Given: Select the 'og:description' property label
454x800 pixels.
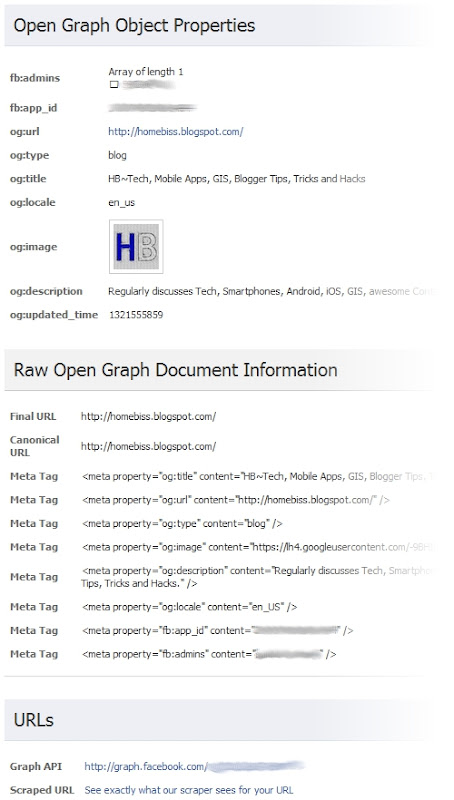Looking at the screenshot, I should (46, 291).
